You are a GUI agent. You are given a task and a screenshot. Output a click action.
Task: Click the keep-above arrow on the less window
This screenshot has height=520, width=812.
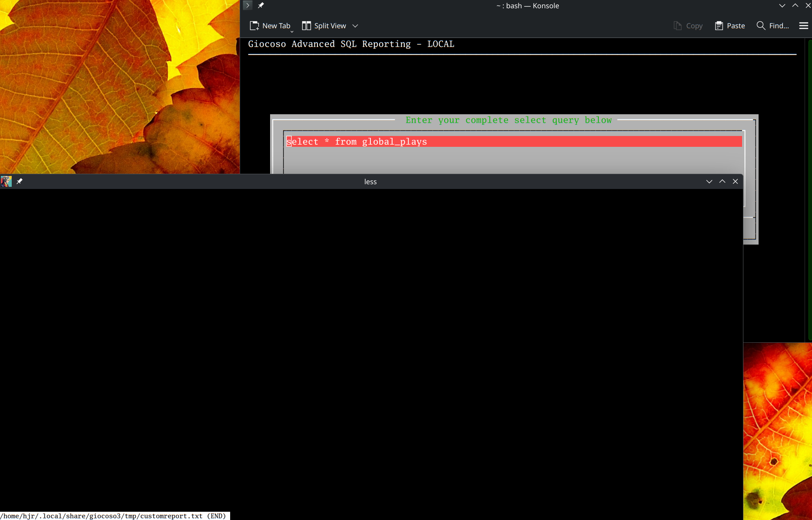coord(722,181)
